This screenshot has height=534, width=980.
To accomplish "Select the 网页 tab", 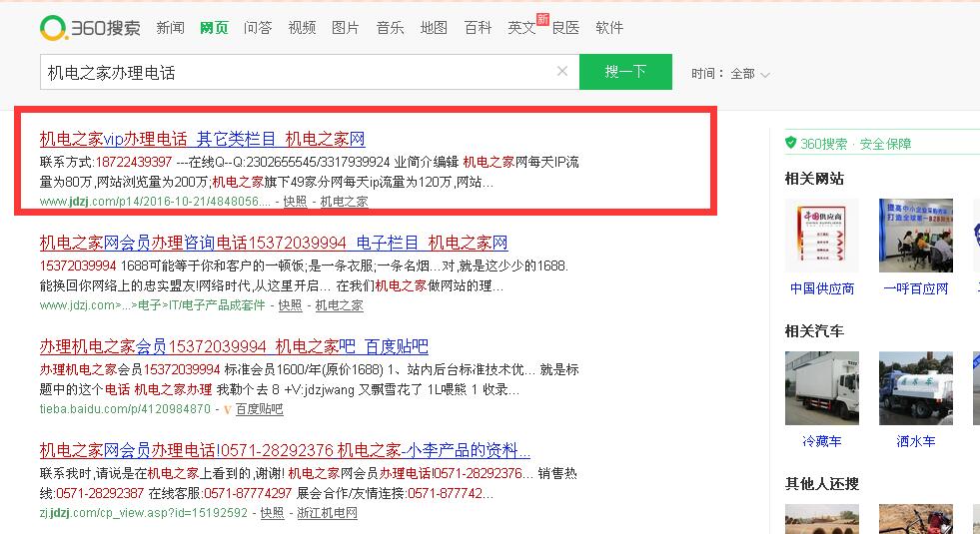I will 214,28.
